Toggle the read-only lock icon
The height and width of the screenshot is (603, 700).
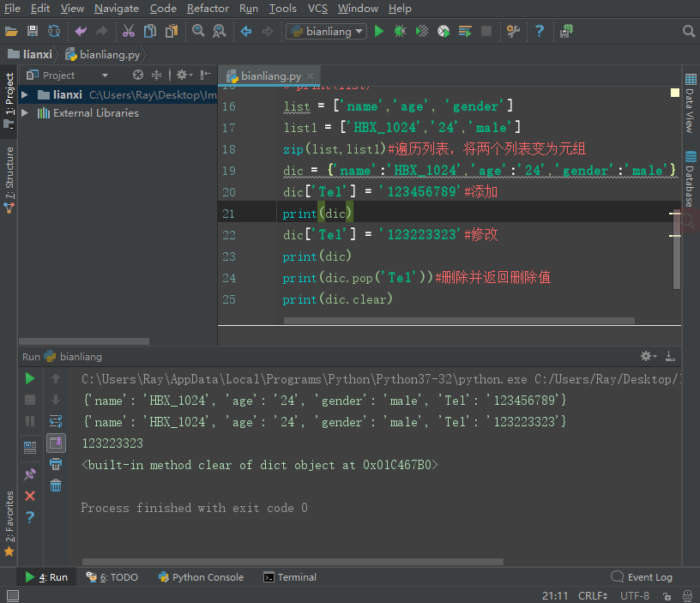[x=667, y=596]
